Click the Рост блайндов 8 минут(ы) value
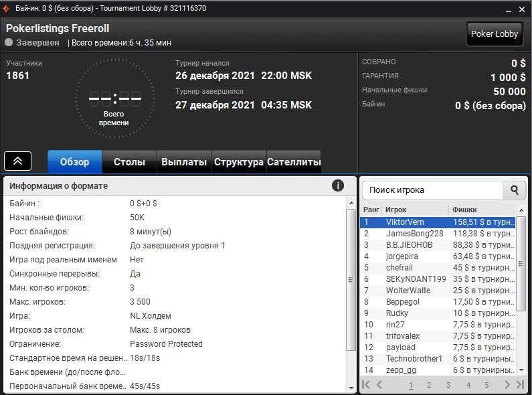 [151, 232]
